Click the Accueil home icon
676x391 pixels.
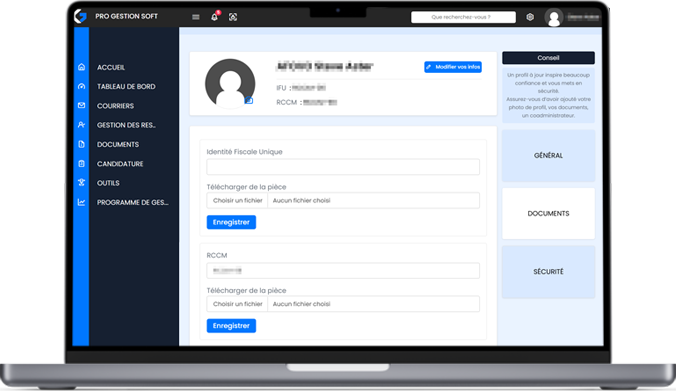point(81,67)
